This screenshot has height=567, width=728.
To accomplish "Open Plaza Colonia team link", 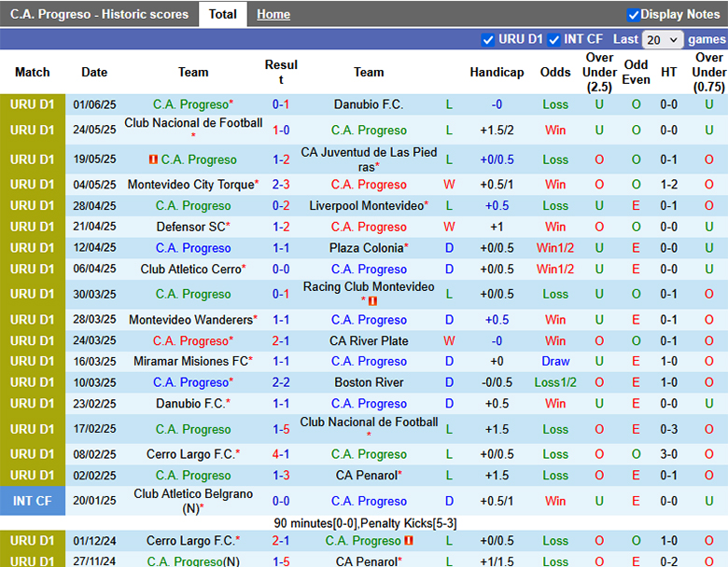I will [366, 248].
